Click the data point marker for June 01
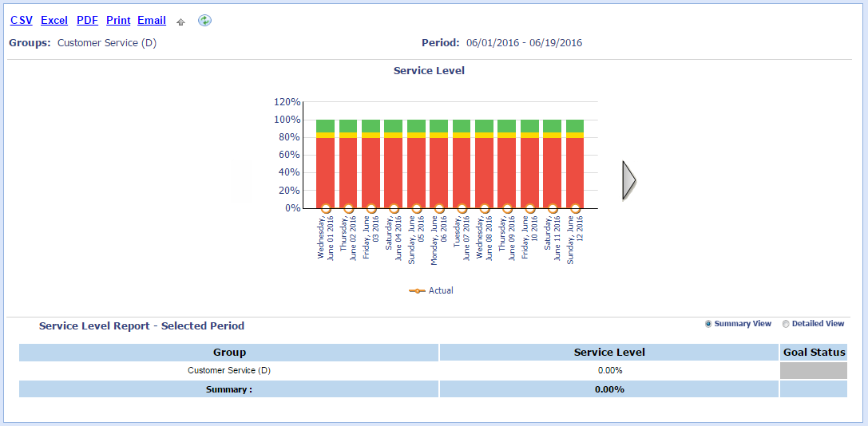The height and width of the screenshot is (426, 868). [x=325, y=209]
